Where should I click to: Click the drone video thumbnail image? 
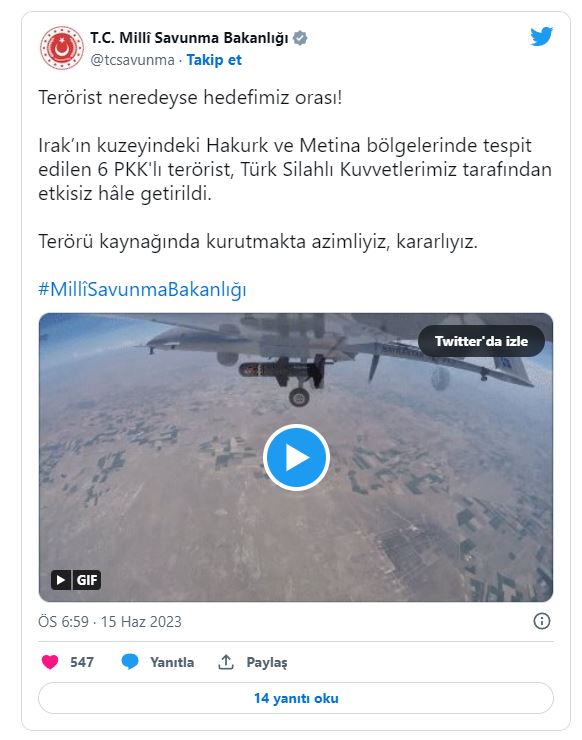(x=296, y=457)
